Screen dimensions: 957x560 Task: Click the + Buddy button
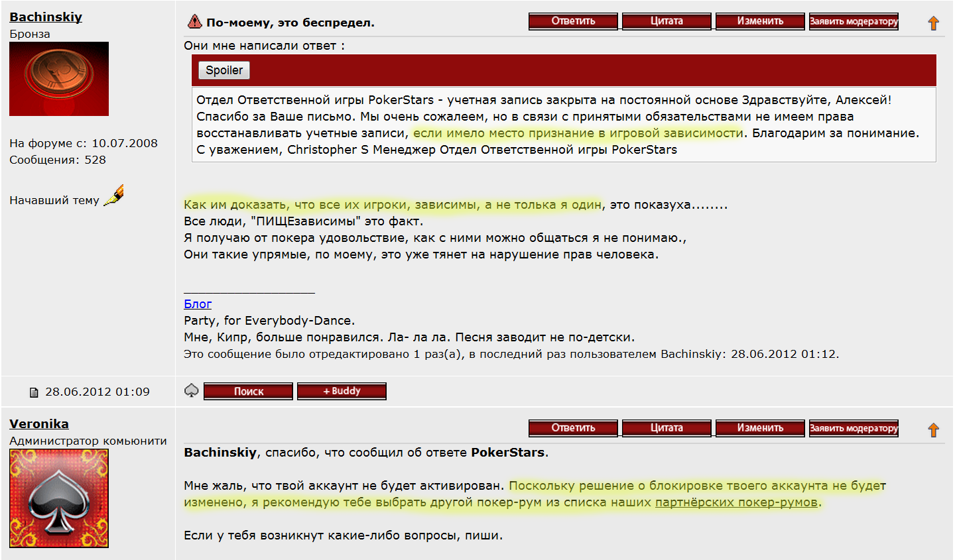342,391
